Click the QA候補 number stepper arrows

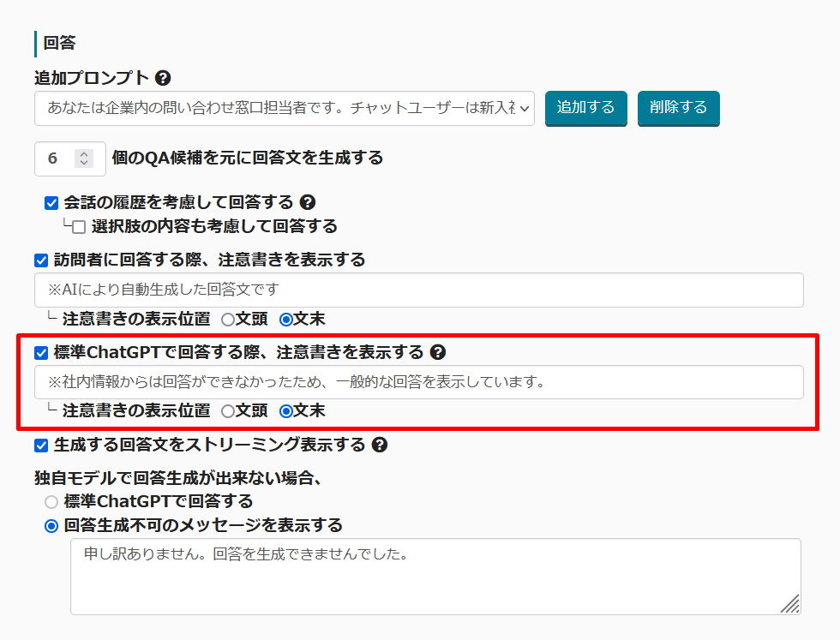pos(83,159)
